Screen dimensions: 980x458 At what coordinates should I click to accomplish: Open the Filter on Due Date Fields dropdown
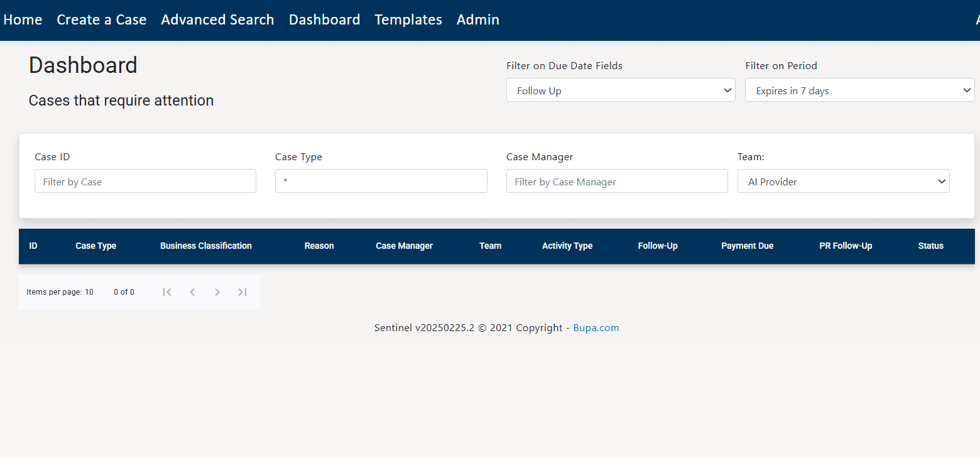(x=620, y=90)
